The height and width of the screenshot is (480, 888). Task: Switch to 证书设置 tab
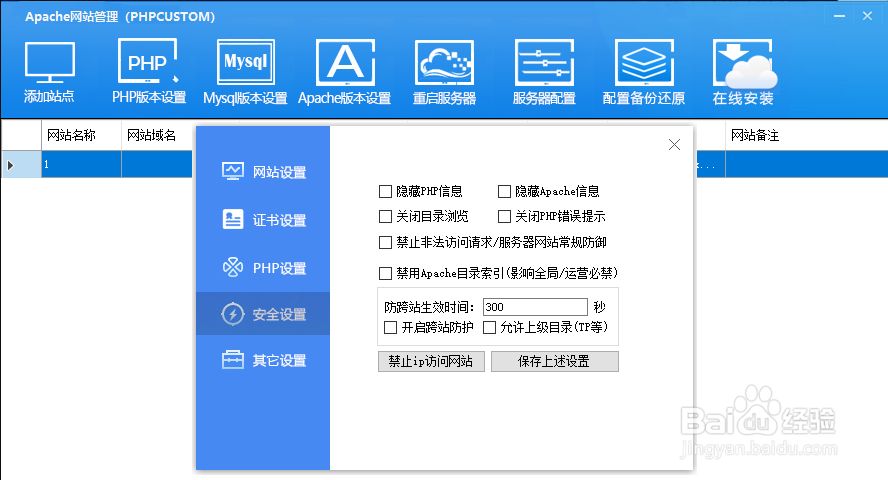click(x=263, y=220)
